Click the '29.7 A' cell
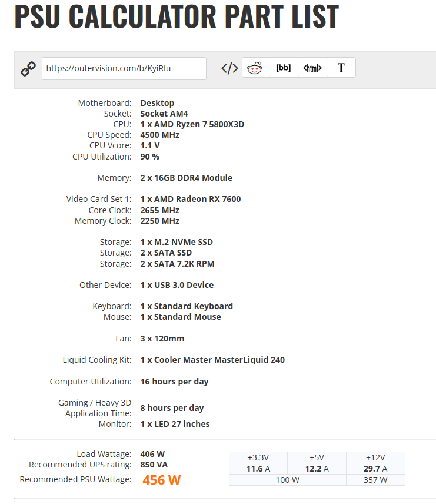This screenshot has height=504, width=436. 375,469
